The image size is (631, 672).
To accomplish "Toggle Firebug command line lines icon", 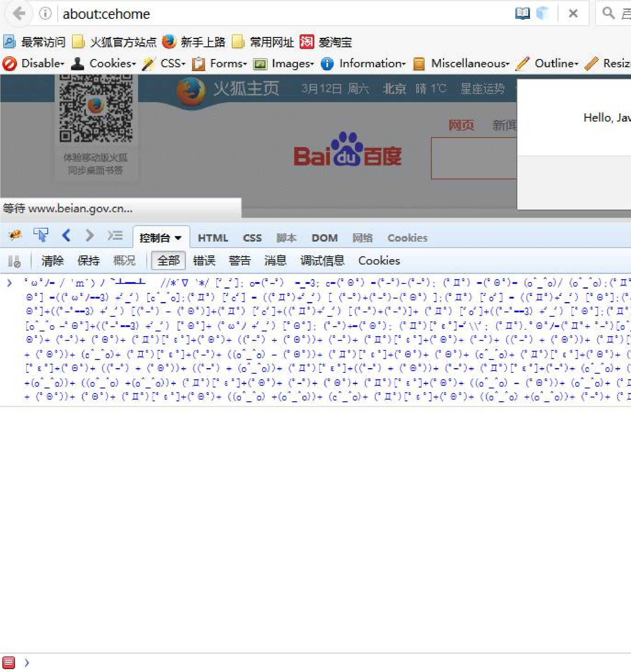I will coord(115,235).
